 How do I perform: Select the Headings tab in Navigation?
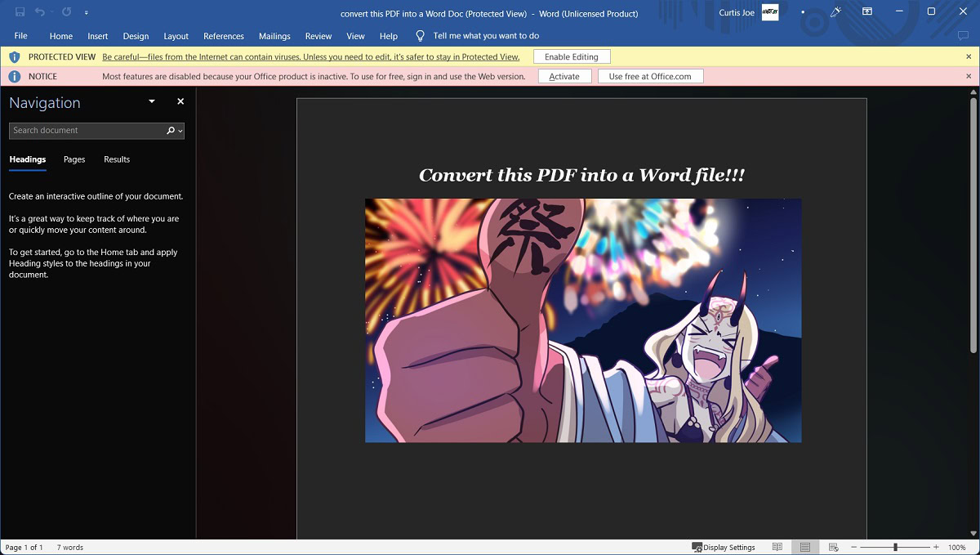(28, 159)
